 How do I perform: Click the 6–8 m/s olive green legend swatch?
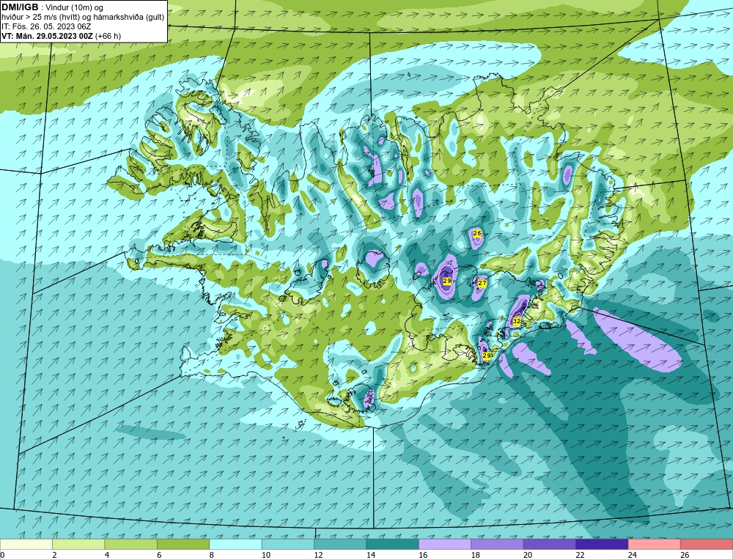[x=183, y=544]
